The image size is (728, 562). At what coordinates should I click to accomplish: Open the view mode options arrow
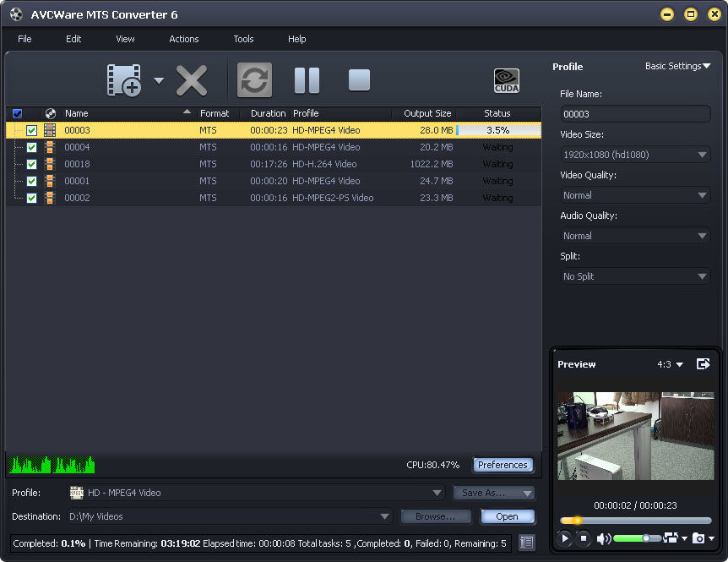click(684, 538)
